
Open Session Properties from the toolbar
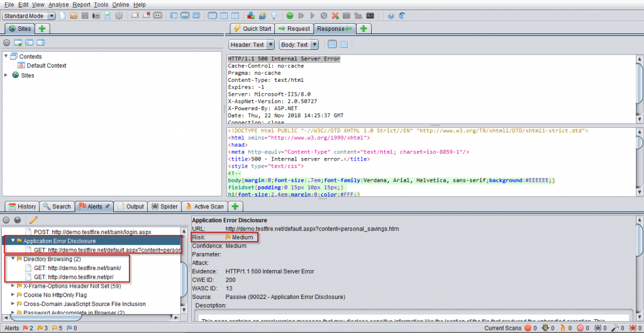click(108, 16)
